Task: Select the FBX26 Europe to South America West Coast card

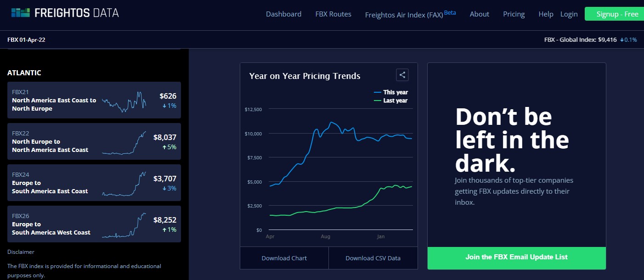Action: click(94, 224)
